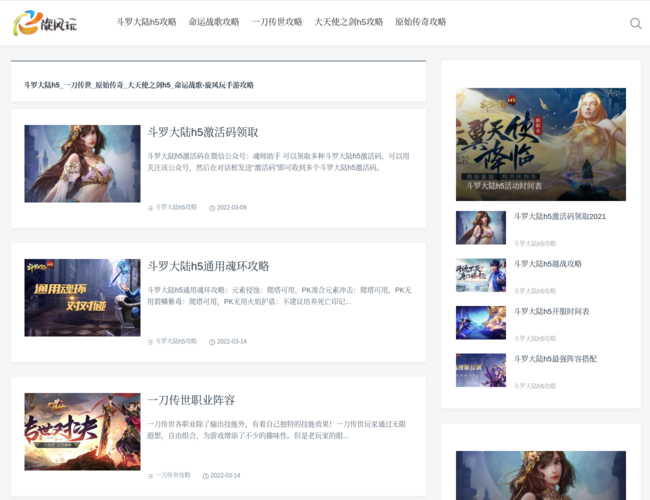
Task: Click category tag on 激活码领取 article
Action: click(176, 207)
